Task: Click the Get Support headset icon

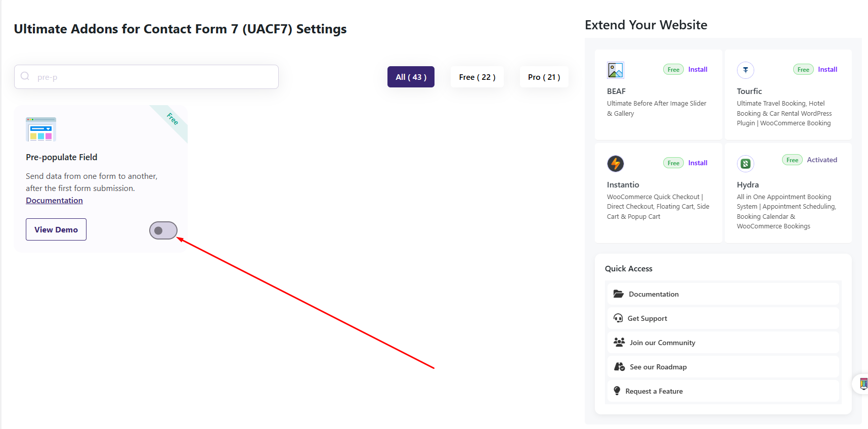Action: coord(618,318)
